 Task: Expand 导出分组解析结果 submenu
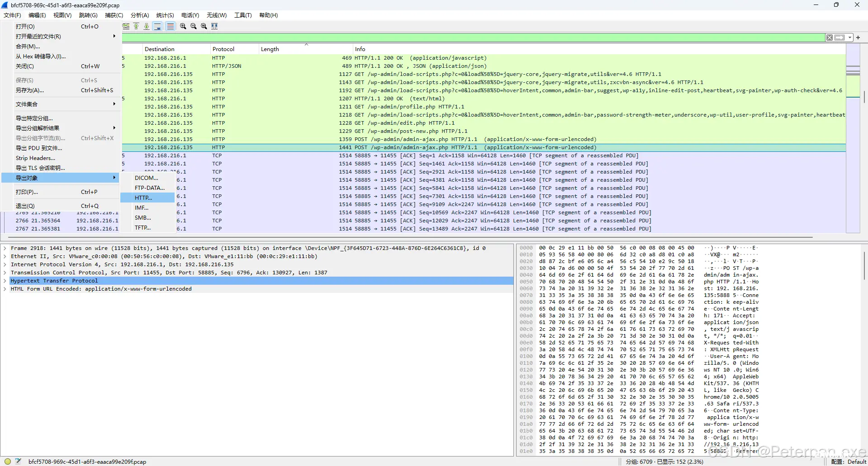tap(61, 128)
